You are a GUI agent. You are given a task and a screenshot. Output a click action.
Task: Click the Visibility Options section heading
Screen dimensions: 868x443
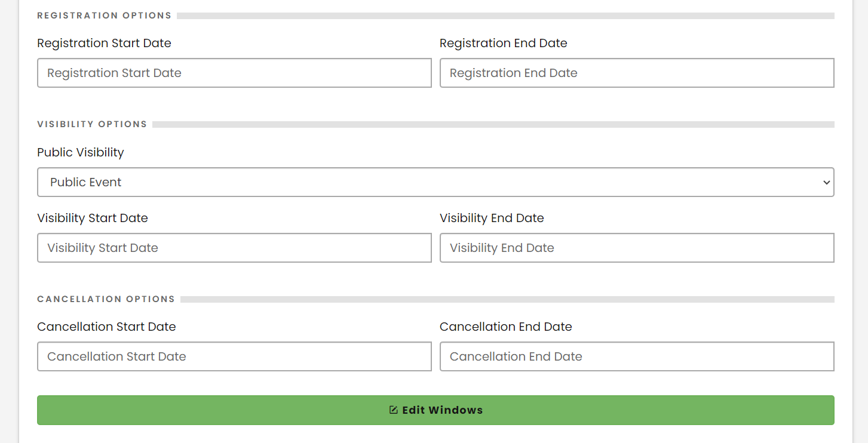[x=92, y=124]
